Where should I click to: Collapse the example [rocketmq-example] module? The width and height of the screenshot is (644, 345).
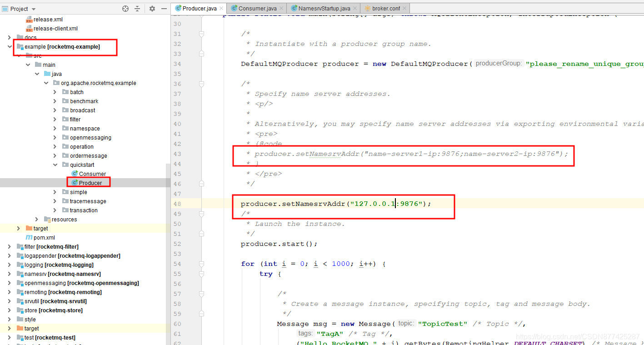[10, 46]
